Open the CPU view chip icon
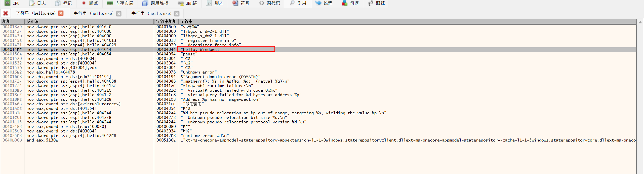The width and height of the screenshot is (644, 174). (x=7, y=3)
